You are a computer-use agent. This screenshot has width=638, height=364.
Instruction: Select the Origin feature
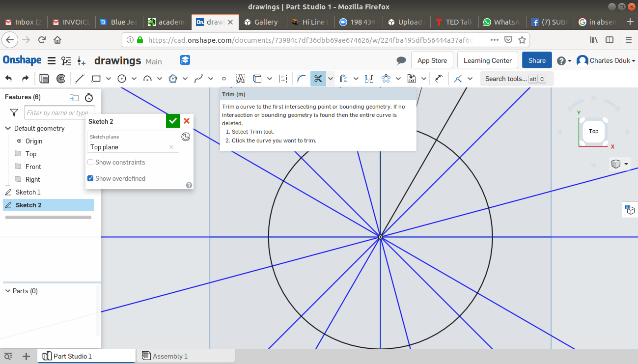click(34, 141)
